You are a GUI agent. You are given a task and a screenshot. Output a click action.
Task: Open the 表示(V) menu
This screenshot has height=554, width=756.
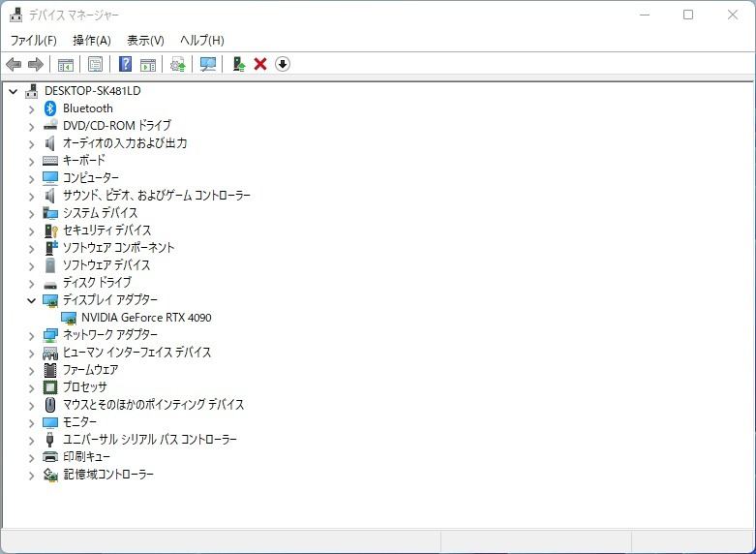point(145,40)
